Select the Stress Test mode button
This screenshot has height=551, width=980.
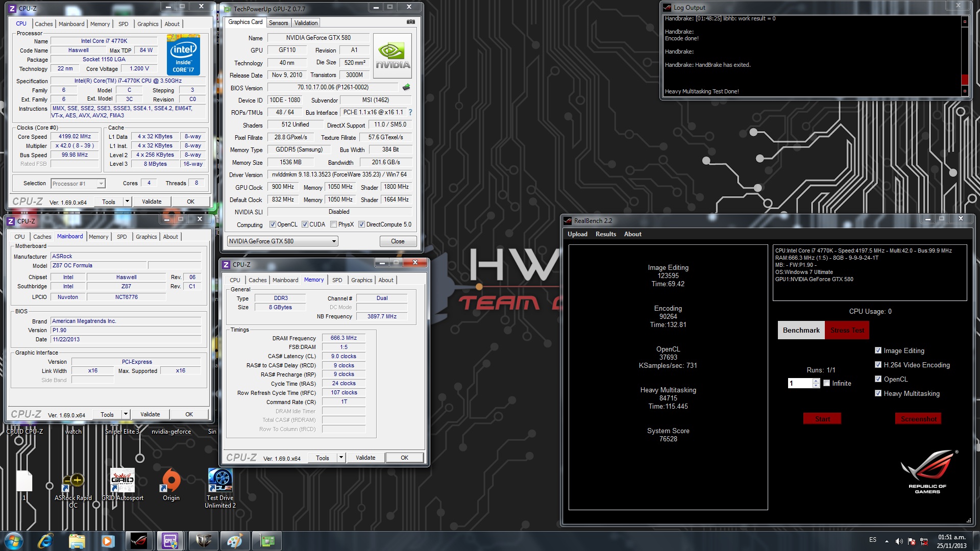click(x=847, y=330)
